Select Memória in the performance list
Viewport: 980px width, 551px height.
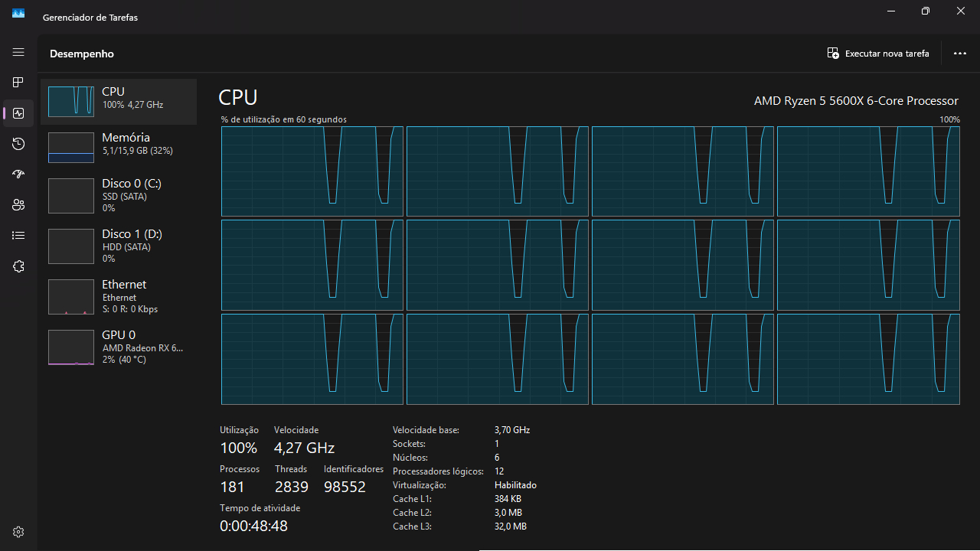coord(119,147)
